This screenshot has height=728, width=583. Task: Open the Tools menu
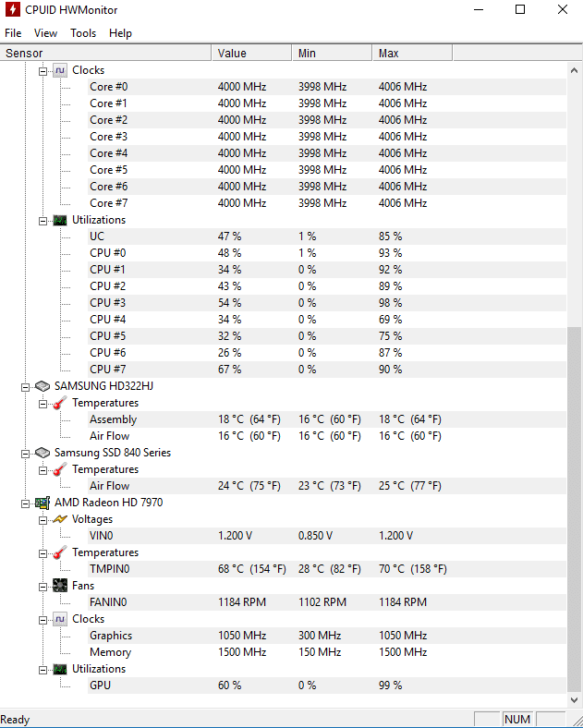pyautogui.click(x=83, y=33)
